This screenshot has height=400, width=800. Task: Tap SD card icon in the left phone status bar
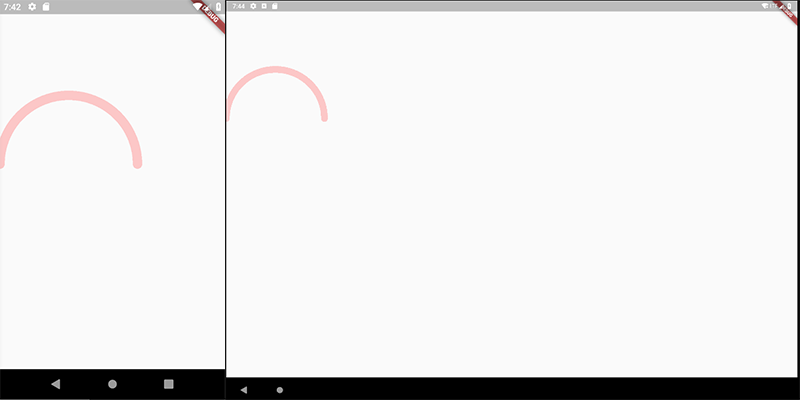point(46,7)
